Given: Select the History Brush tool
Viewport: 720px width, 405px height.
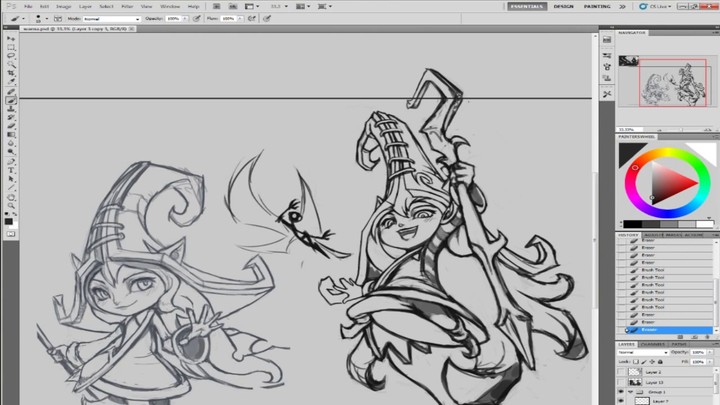Looking at the screenshot, I should click(11, 118).
